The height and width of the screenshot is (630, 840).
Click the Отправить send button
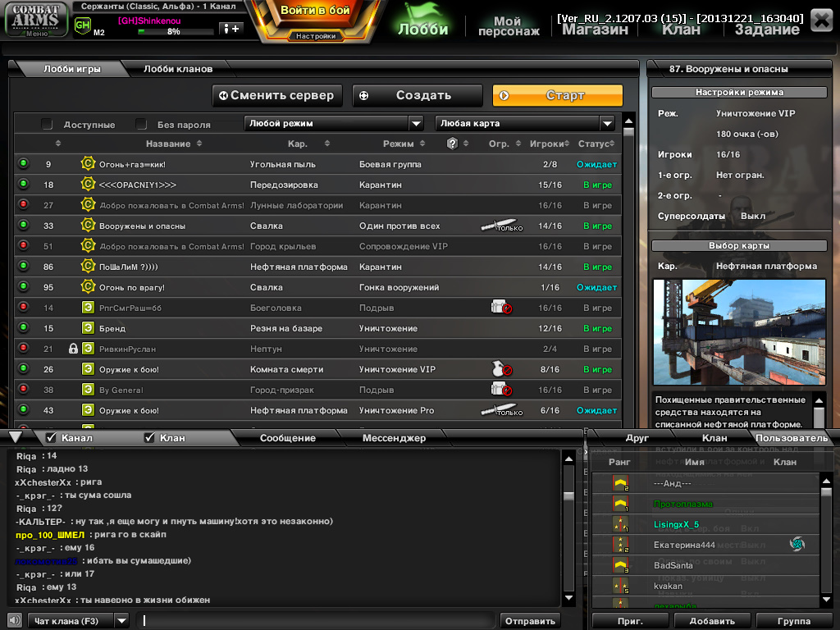click(530, 621)
